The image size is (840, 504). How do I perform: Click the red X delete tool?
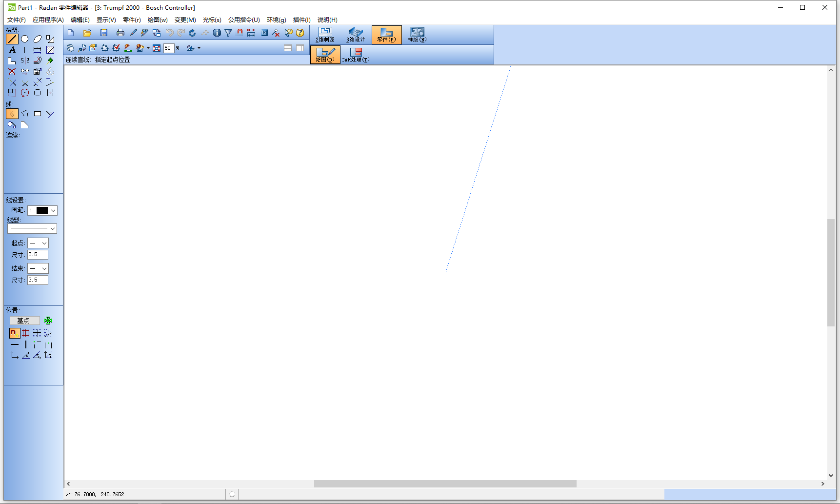(x=12, y=71)
